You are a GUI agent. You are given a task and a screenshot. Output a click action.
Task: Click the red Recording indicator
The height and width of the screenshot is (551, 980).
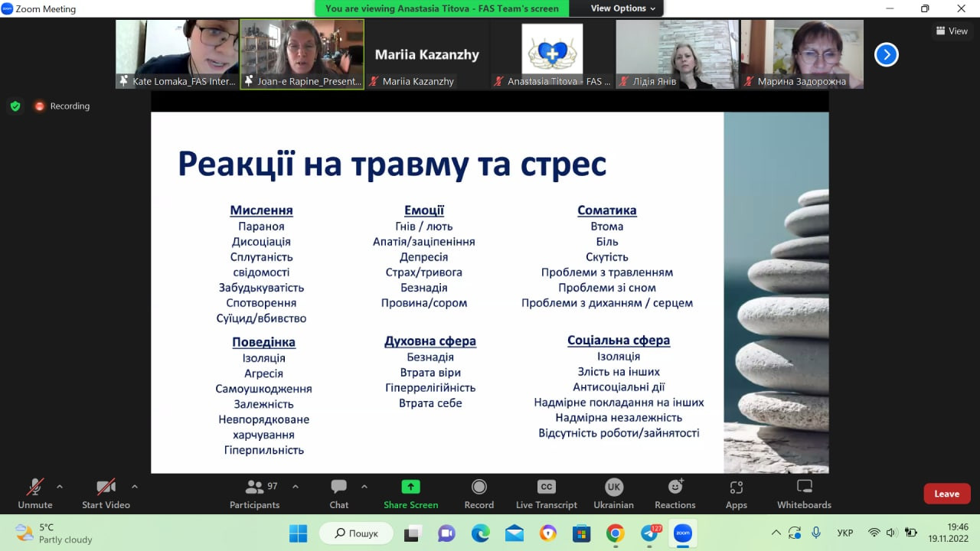tap(62, 106)
